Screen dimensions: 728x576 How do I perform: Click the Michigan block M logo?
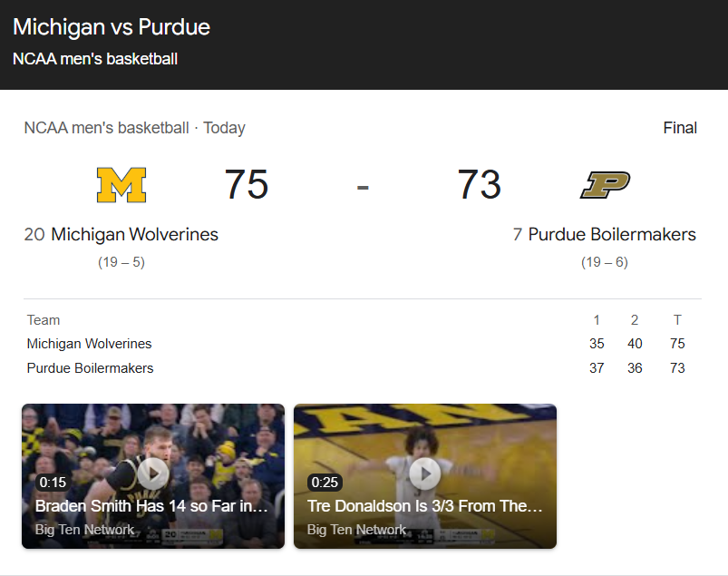[x=121, y=185]
